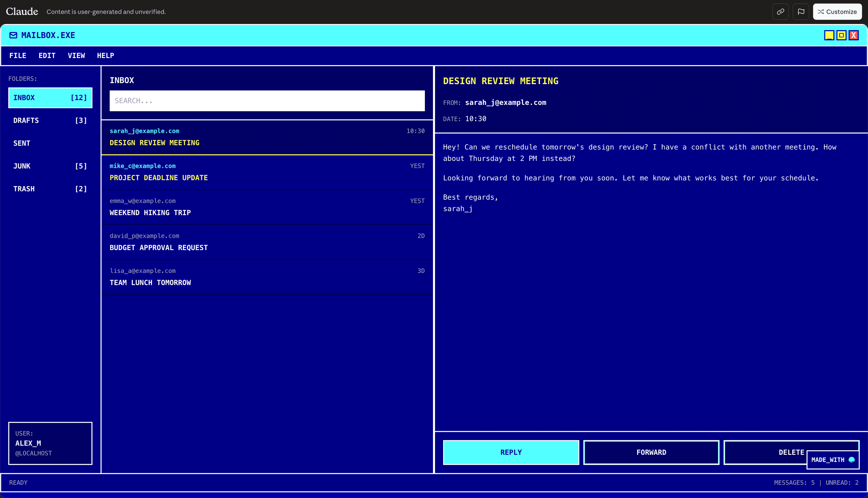This screenshot has width=868, height=498.
Task: Open the JUNK folder
Action: coord(50,166)
